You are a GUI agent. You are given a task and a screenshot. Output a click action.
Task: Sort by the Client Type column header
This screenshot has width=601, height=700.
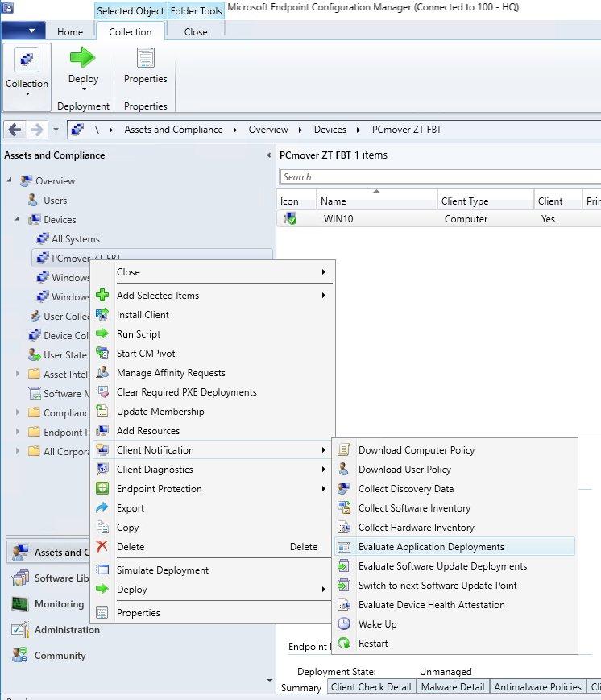pos(485,201)
